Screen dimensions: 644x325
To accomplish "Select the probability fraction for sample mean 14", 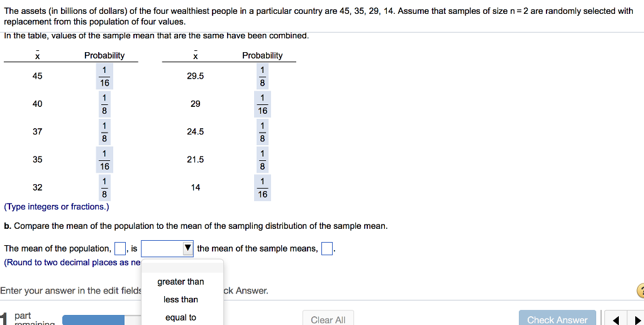I will 262,187.
